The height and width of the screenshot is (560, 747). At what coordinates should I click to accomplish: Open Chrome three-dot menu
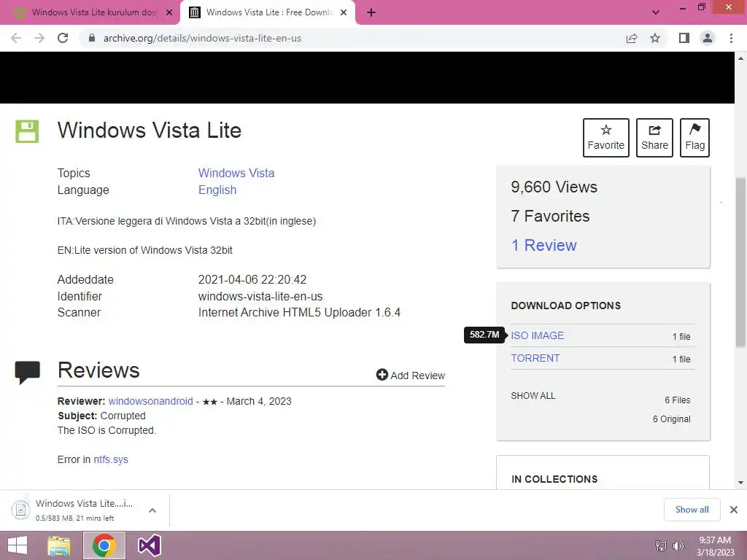(731, 38)
